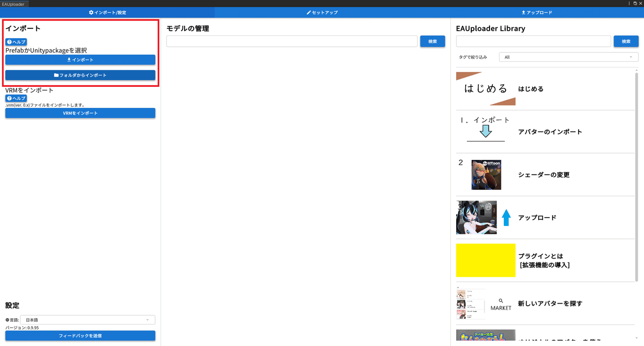Click フィードバックを送信 button
The width and height of the screenshot is (644, 346).
coord(80,336)
